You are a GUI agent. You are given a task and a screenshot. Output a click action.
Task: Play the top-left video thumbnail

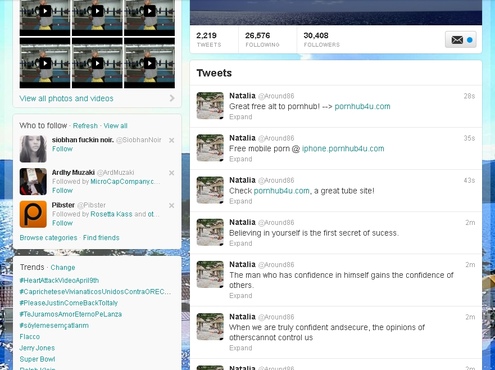coord(45,18)
